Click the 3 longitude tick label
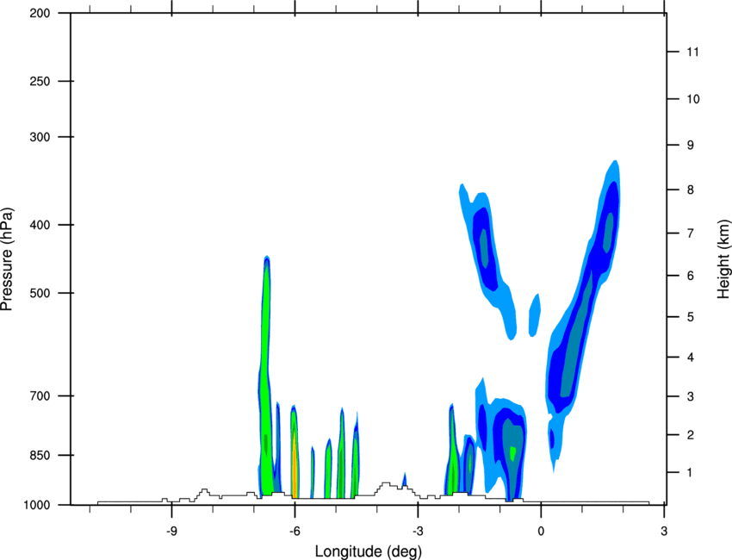The height and width of the screenshot is (560, 732). (664, 532)
